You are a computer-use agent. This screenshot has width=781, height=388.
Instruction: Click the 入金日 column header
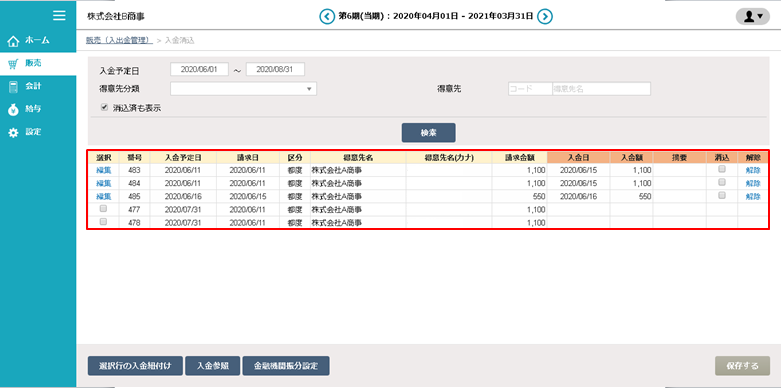tap(578, 157)
